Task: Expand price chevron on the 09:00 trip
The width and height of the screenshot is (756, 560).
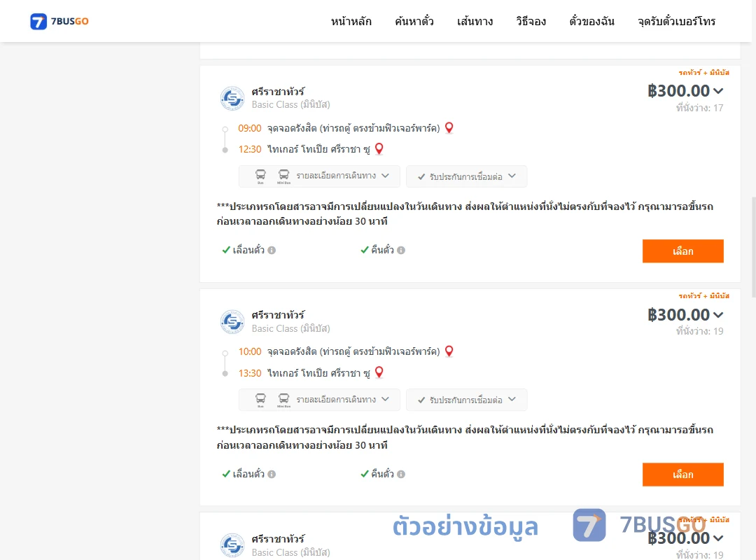Action: click(718, 91)
